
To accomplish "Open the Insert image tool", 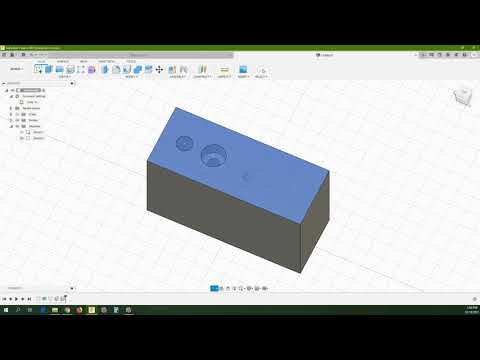I will point(243,69).
